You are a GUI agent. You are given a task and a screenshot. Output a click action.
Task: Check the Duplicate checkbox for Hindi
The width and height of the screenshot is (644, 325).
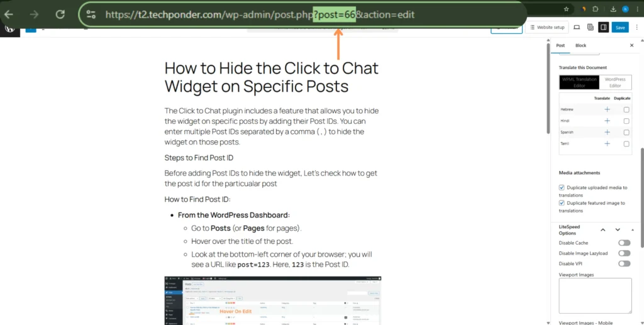(626, 121)
